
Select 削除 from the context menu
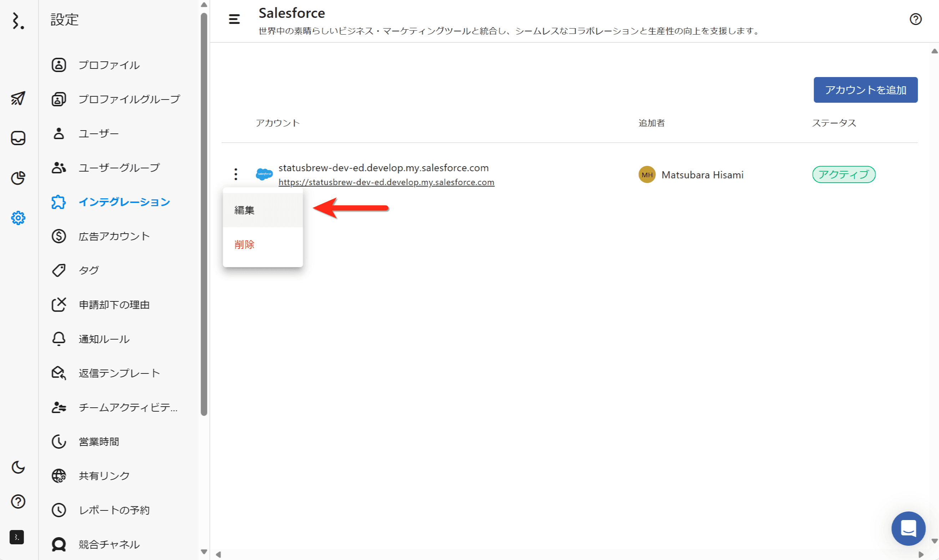pos(263,245)
